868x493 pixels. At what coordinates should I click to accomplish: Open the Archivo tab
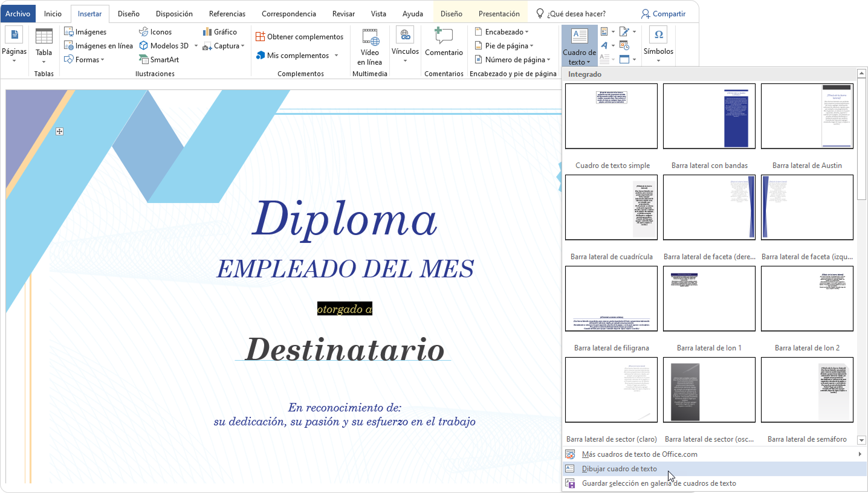pos(18,14)
